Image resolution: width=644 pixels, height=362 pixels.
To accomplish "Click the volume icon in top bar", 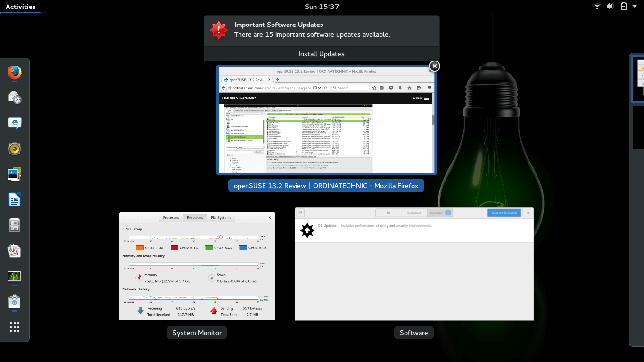I will [x=610, y=7].
